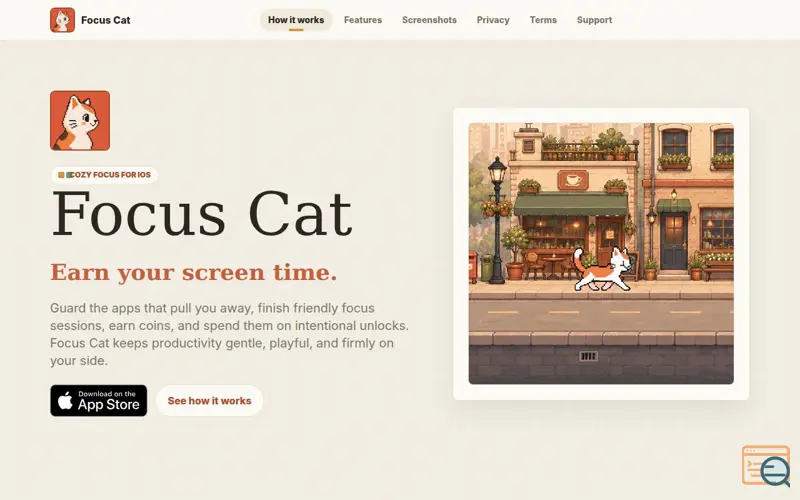The width and height of the screenshot is (800, 500).
Task: Click the page inspector magnifier icon at the bottom right
Action: (x=766, y=466)
